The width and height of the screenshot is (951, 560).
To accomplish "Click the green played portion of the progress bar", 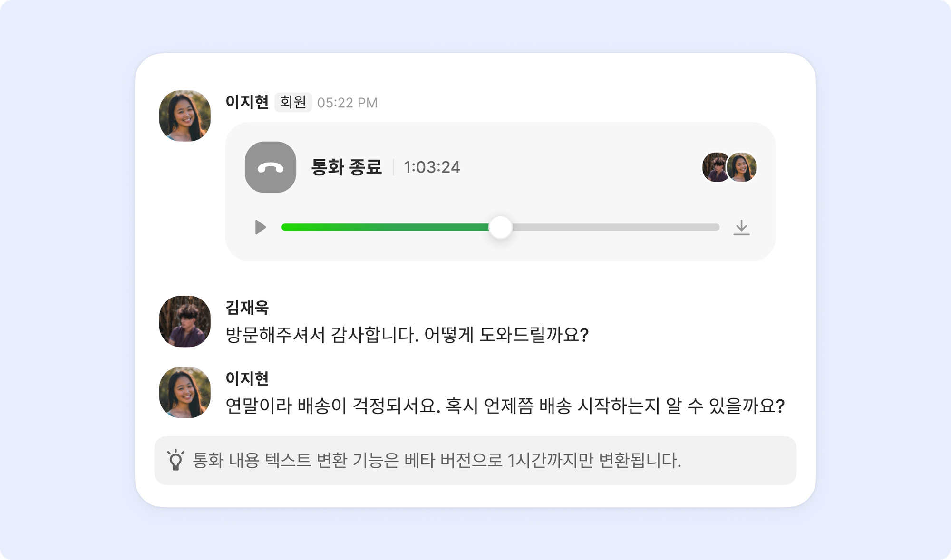I will 385,227.
